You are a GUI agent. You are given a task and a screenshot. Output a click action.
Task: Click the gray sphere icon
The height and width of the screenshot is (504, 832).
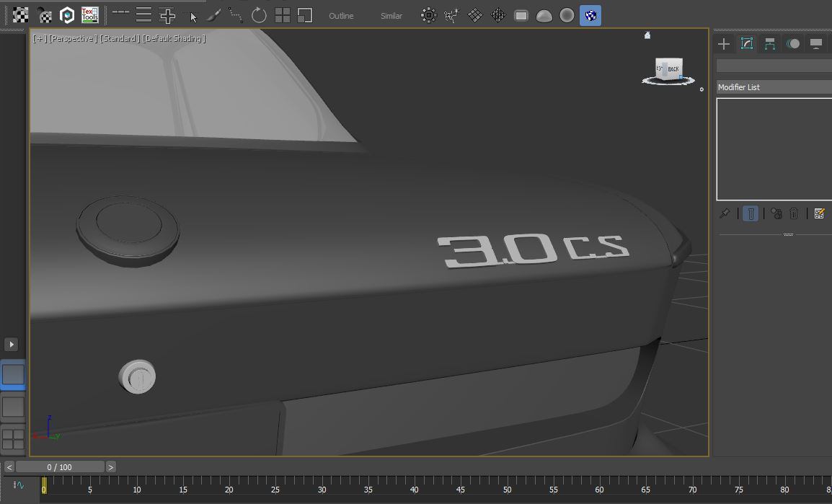(567, 15)
